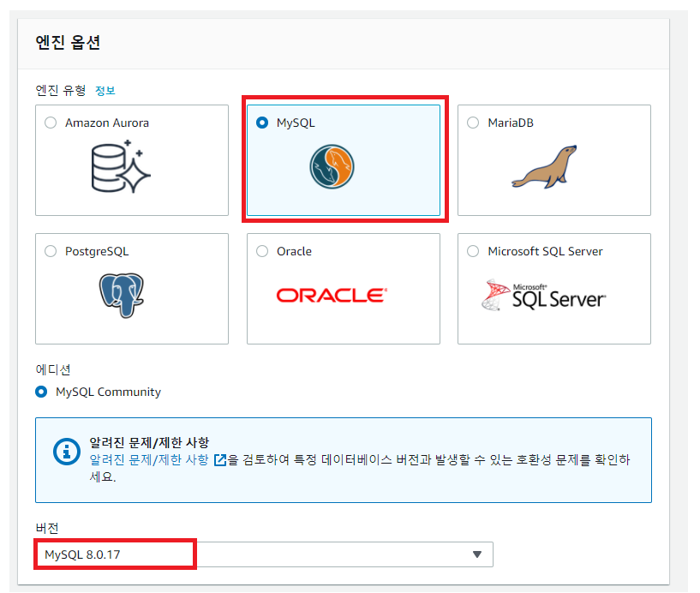The width and height of the screenshot is (700, 593).
Task: Click the PostgreSQL elephant logo
Action: (122, 295)
